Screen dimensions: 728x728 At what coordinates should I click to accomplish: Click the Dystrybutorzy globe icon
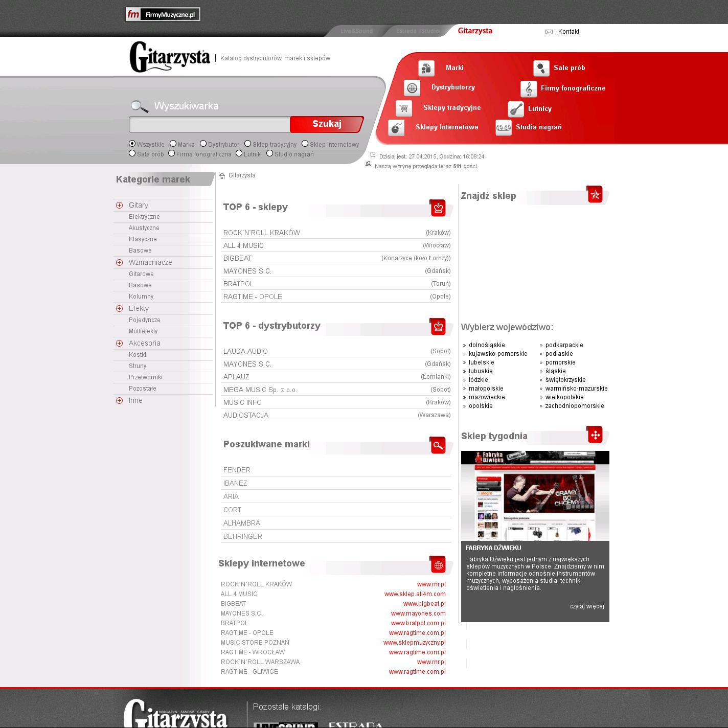tap(412, 88)
